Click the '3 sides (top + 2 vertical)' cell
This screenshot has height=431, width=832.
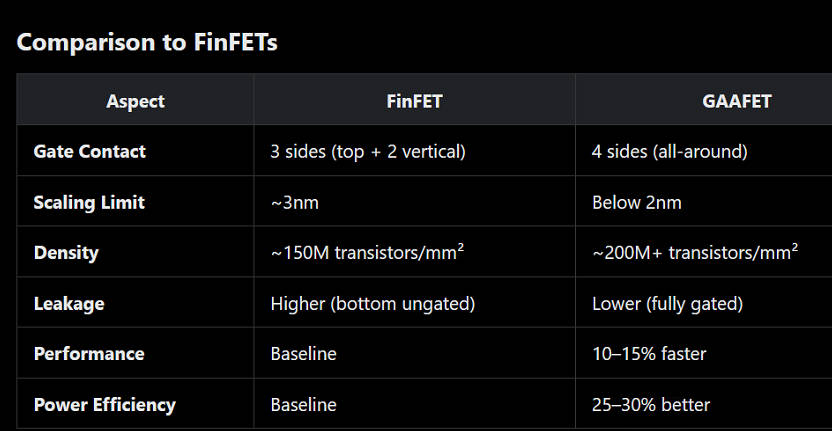click(368, 151)
